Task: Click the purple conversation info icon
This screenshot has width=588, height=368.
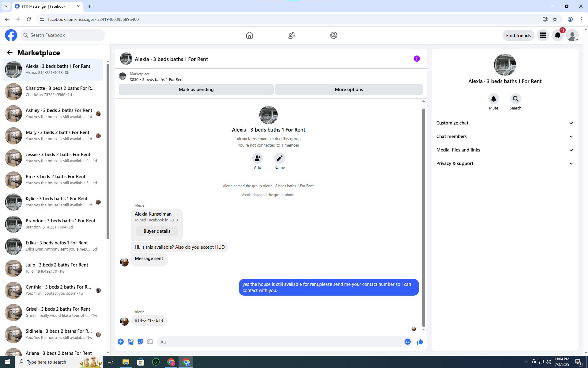Action: pos(417,59)
